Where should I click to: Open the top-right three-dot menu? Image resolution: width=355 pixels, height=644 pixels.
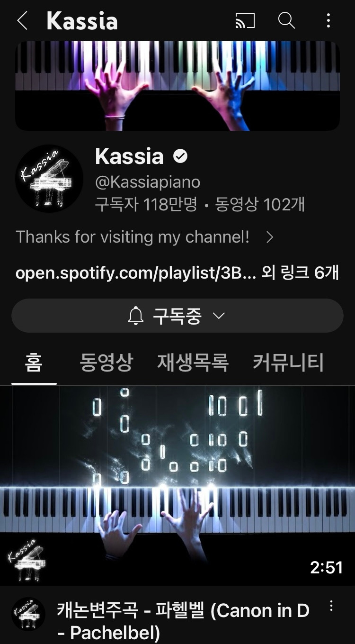pyautogui.click(x=328, y=20)
